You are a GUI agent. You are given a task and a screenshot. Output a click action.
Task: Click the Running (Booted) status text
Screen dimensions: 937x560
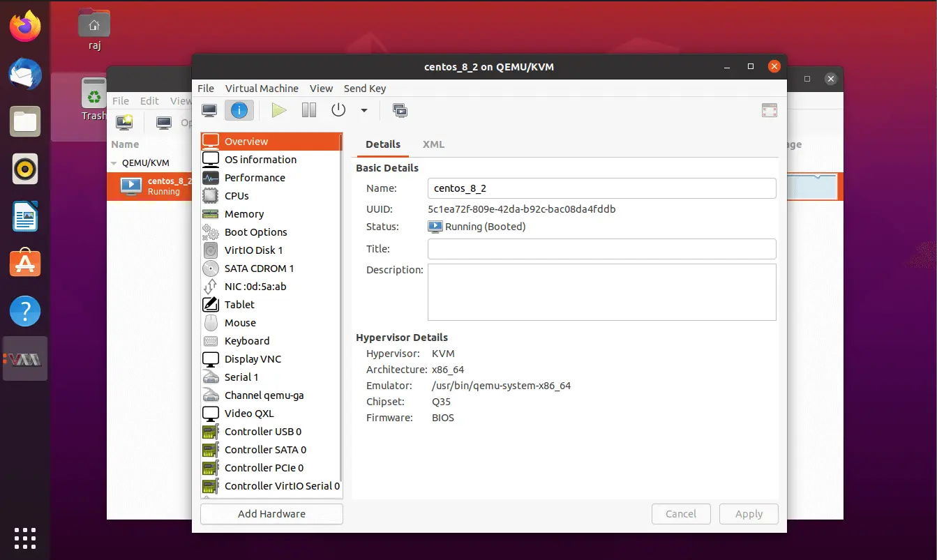click(x=486, y=227)
